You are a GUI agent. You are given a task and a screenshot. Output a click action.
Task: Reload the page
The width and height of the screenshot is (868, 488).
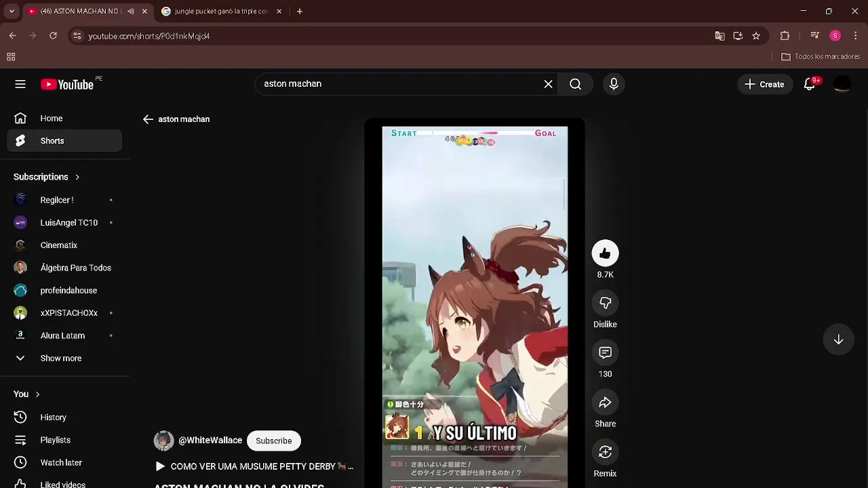(x=53, y=36)
